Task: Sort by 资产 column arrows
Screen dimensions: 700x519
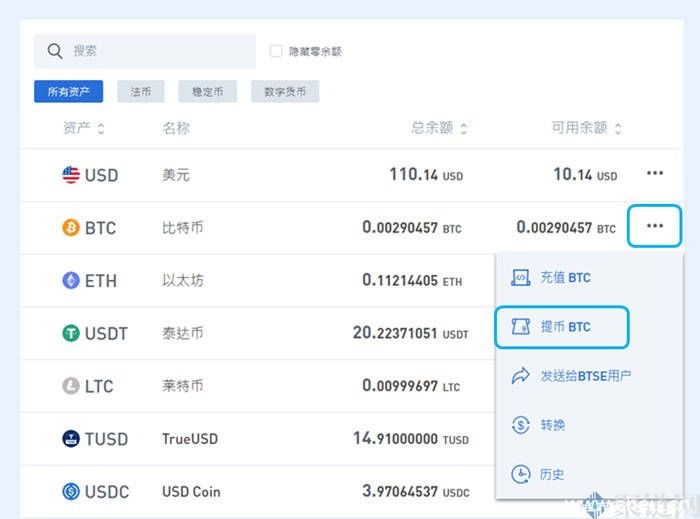Action: [101, 129]
